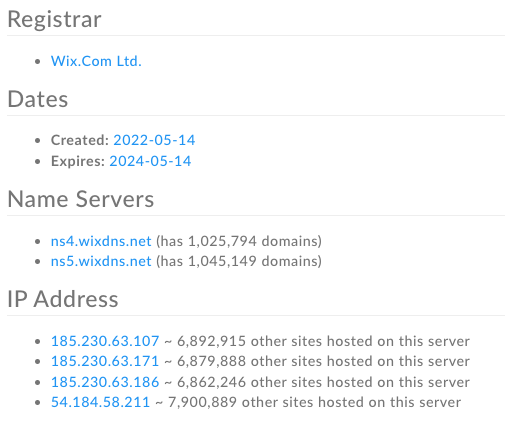Click the created date 2022-05-14
Screen dimensions: 505x423
click(x=154, y=140)
